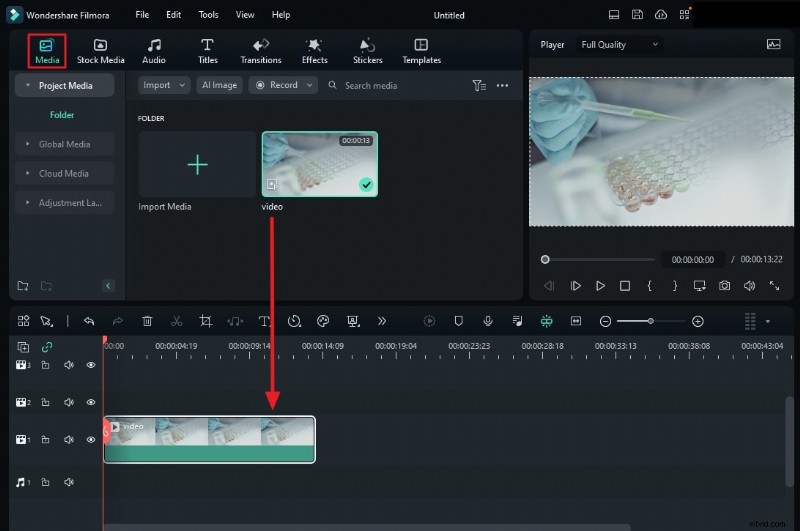800x531 pixels.
Task: Hide video track 3 with eye icon
Action: pos(91,365)
